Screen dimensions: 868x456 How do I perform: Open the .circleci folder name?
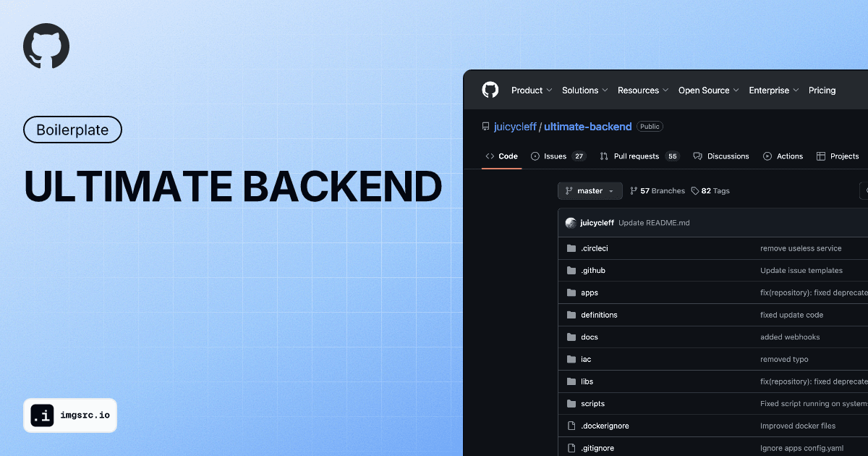click(x=595, y=248)
